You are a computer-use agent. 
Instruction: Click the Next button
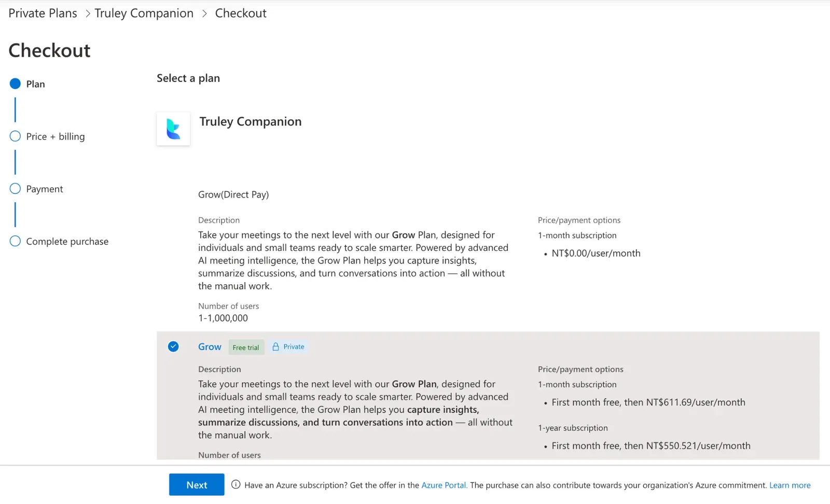(x=197, y=485)
